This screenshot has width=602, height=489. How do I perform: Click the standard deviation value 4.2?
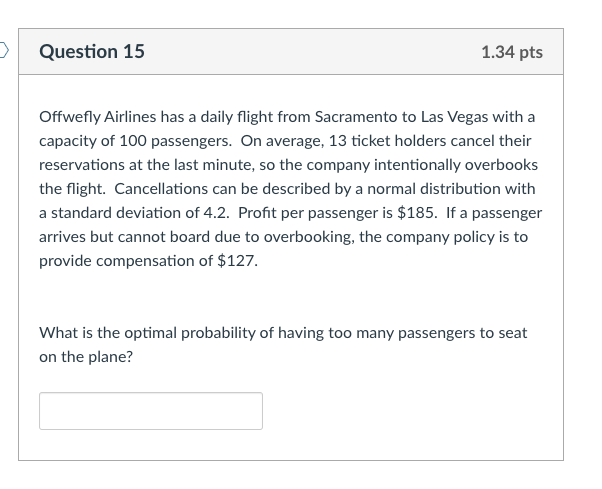coord(215,213)
